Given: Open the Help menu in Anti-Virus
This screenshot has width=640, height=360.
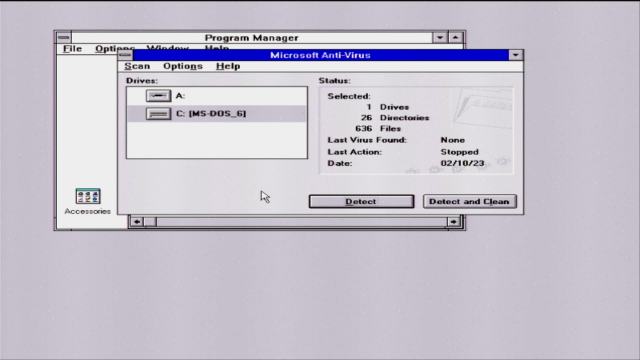Looking at the screenshot, I should click(228, 66).
